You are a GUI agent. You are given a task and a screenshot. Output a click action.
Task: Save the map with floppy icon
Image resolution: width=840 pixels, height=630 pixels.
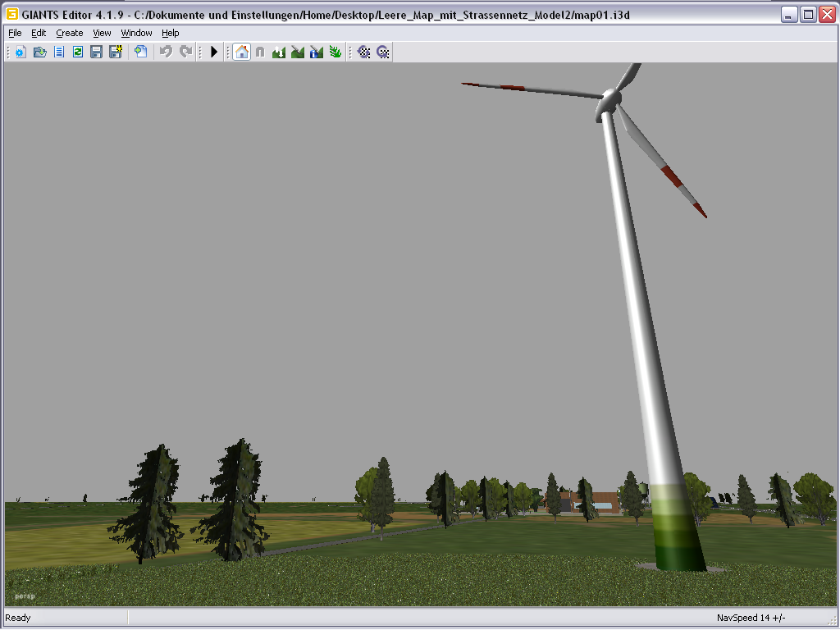point(97,52)
